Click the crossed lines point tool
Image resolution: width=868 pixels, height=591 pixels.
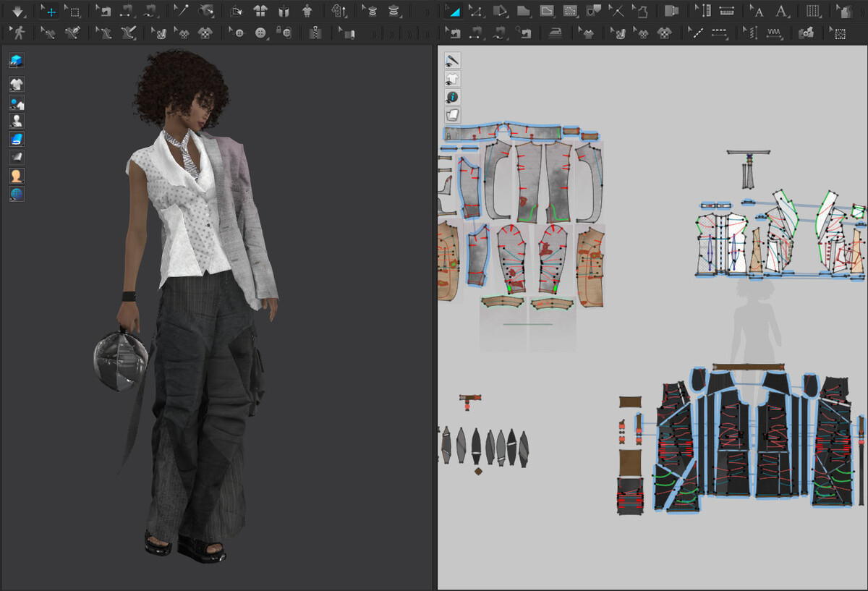617,11
